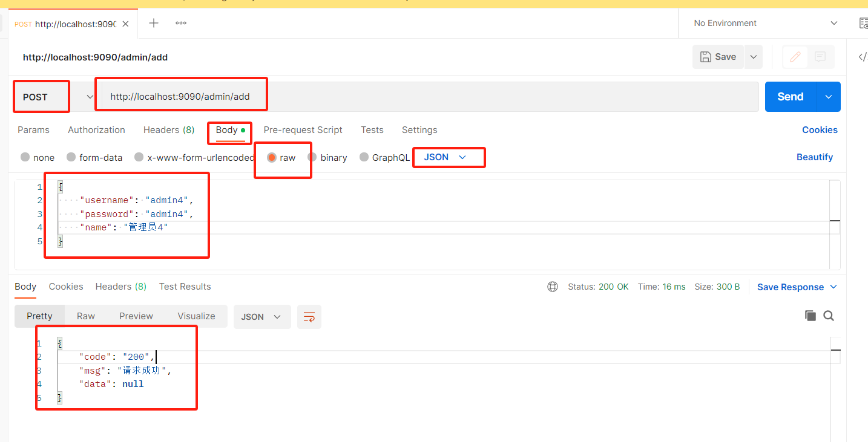
Task: Open the response Cookies tab
Action: tap(66, 287)
